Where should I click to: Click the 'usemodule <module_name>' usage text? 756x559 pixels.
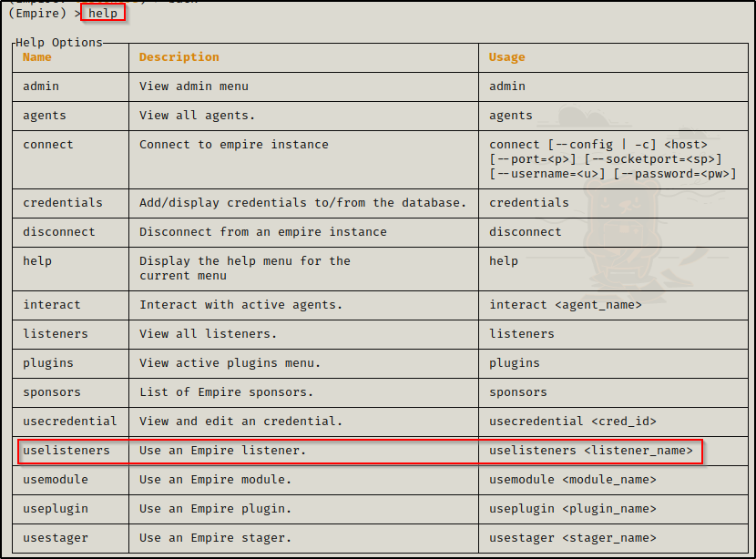pyautogui.click(x=572, y=480)
